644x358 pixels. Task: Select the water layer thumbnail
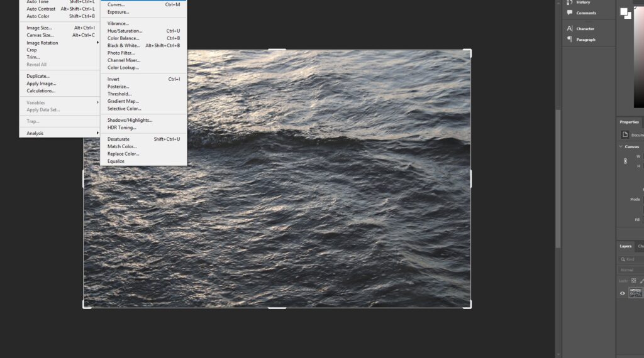click(x=635, y=293)
